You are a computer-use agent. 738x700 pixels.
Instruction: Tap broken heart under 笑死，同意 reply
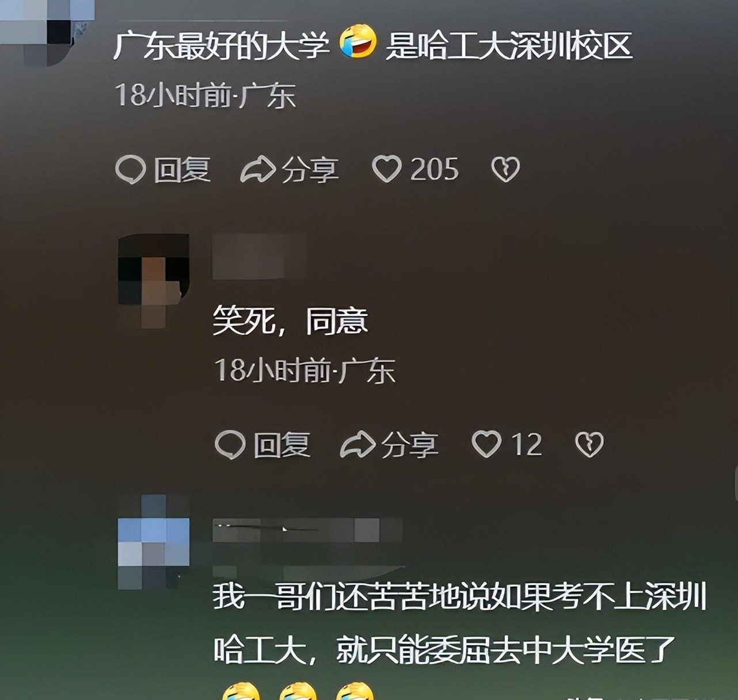[x=589, y=445]
